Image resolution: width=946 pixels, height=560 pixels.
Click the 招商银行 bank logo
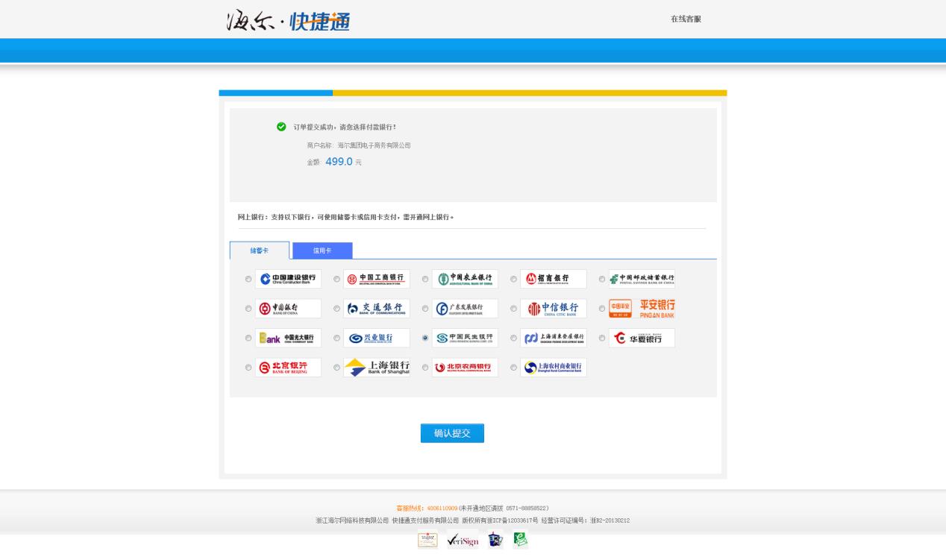point(554,279)
